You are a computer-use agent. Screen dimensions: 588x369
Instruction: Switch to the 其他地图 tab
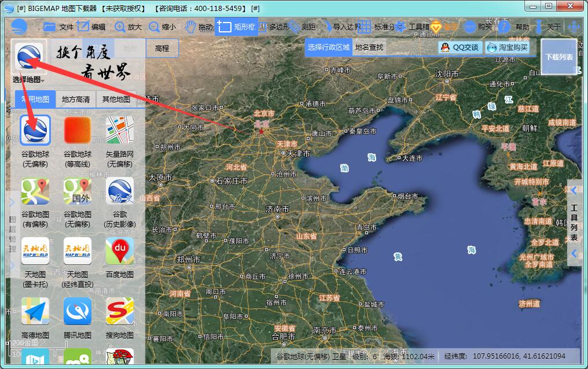click(116, 99)
